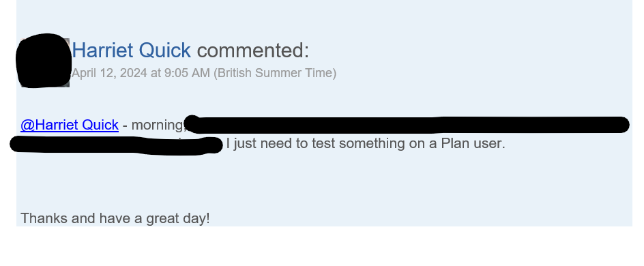This screenshot has width=644, height=266.
Task: Click the "Thanks and have a great day!" line
Action: 115,218
